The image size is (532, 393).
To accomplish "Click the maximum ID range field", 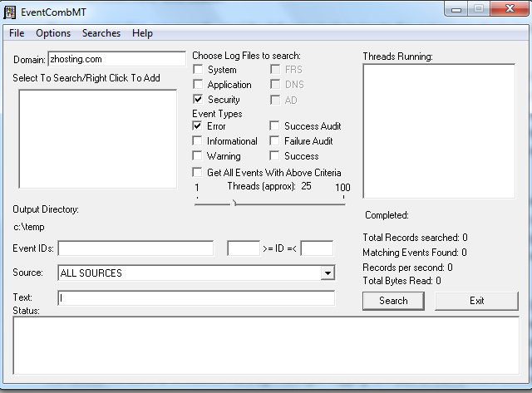I will pyautogui.click(x=317, y=248).
